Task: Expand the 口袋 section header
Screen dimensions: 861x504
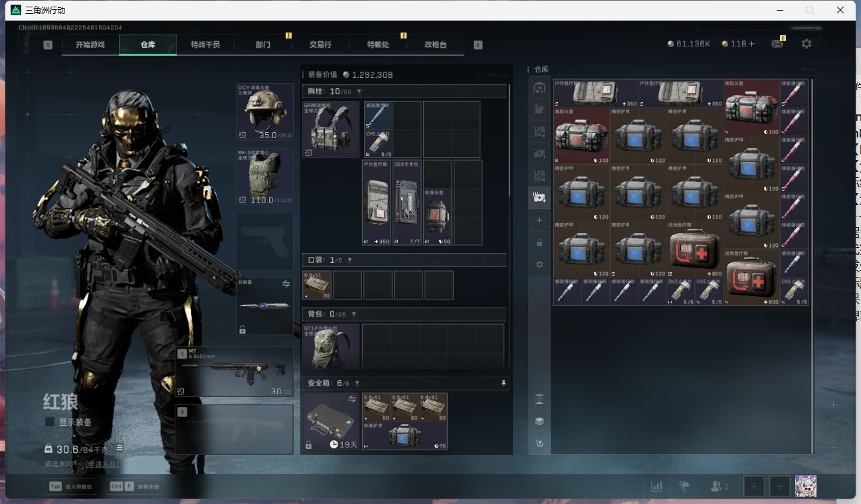Action: pos(404,260)
